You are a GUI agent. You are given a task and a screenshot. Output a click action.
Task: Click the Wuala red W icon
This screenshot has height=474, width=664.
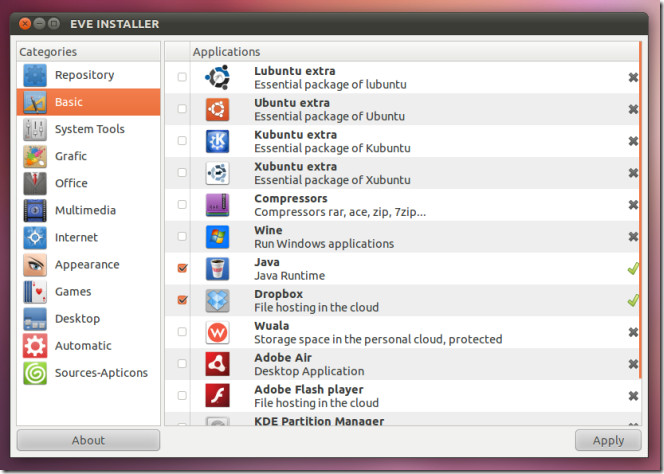coord(217,332)
